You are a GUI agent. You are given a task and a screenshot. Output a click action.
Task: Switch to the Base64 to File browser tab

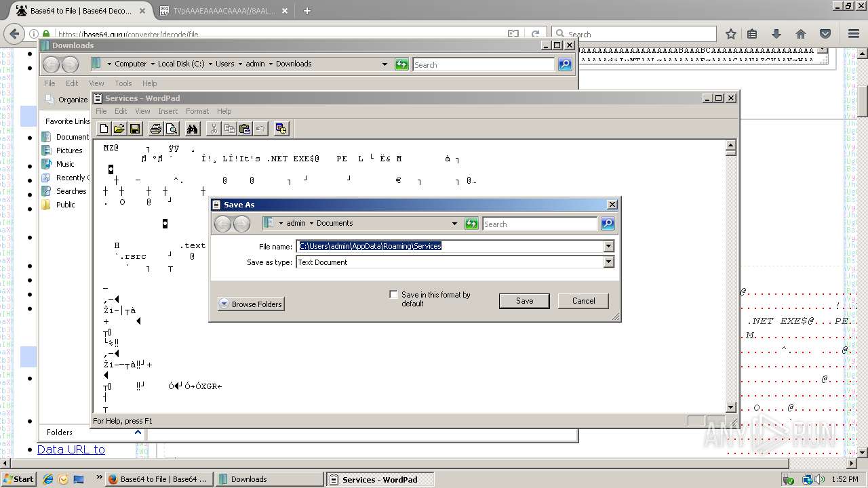pos(81,11)
